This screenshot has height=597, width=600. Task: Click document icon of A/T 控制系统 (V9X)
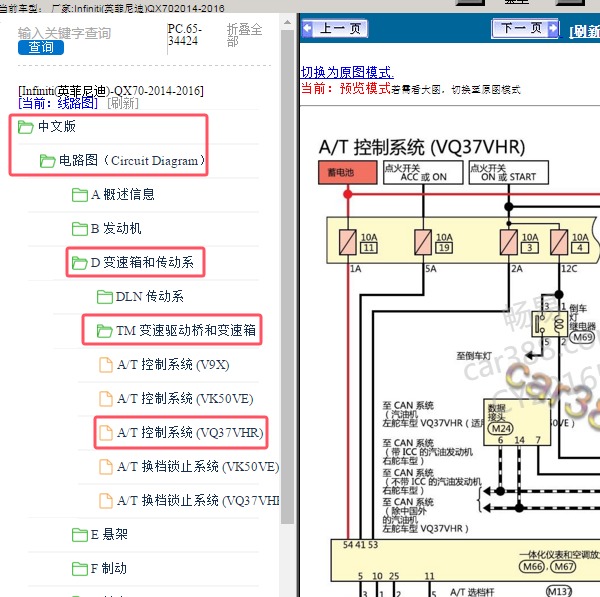pos(106,365)
